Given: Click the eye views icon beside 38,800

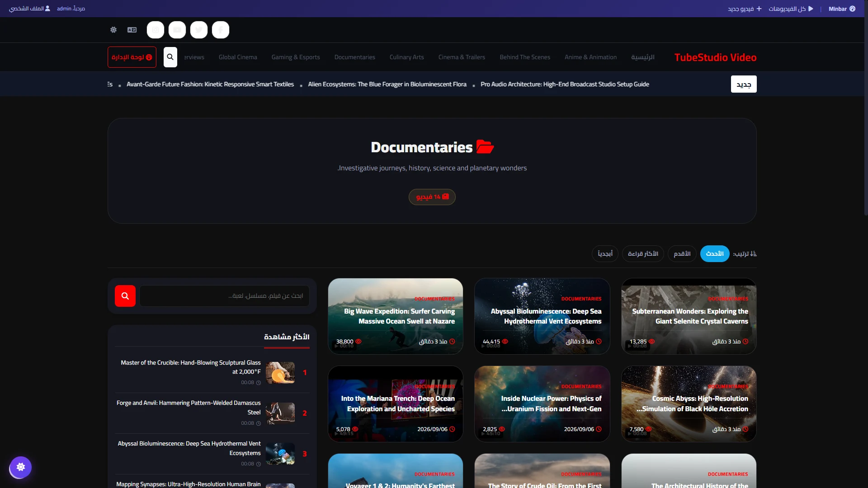Looking at the screenshot, I should 359,342.
